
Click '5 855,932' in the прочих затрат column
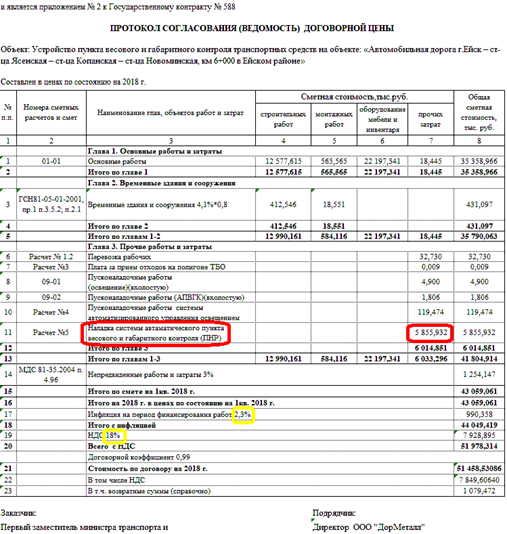click(x=430, y=332)
